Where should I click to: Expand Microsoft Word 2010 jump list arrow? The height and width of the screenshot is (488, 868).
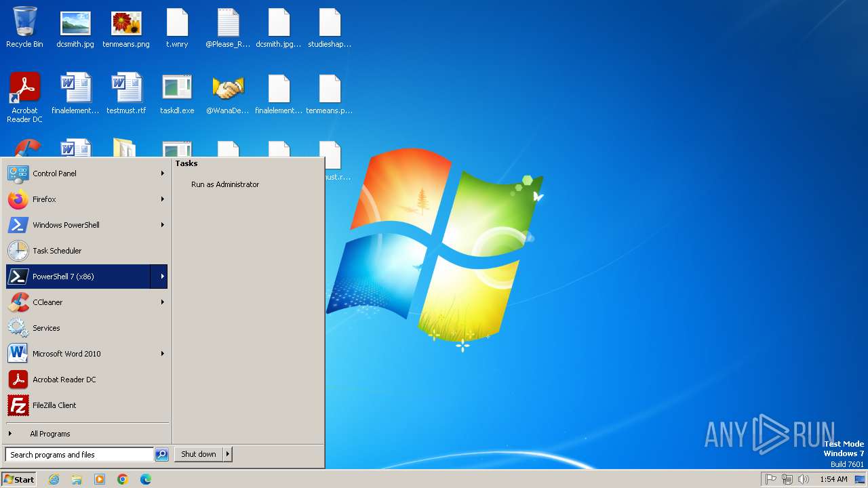click(x=162, y=354)
